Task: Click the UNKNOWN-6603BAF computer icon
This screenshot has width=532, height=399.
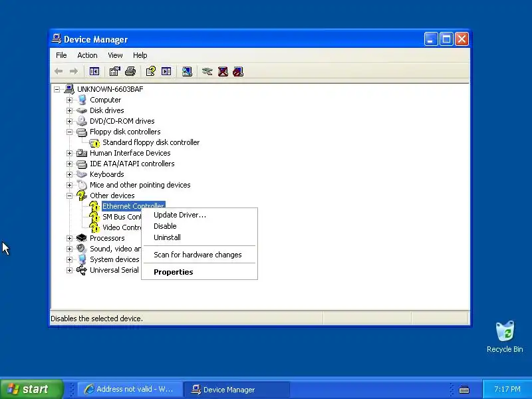Action: click(69, 89)
